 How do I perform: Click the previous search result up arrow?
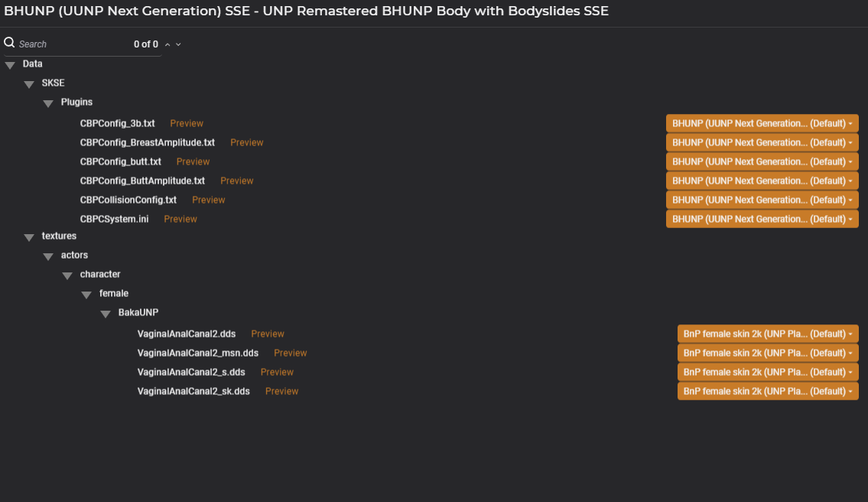tap(167, 44)
